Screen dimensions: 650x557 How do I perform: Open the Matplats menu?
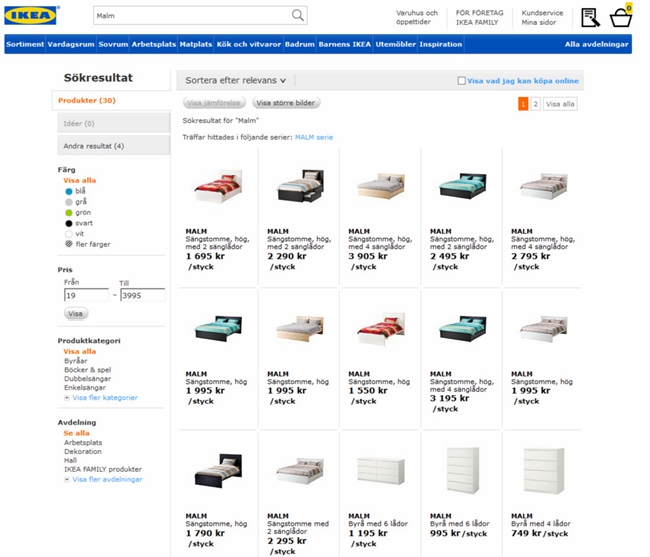pos(196,44)
